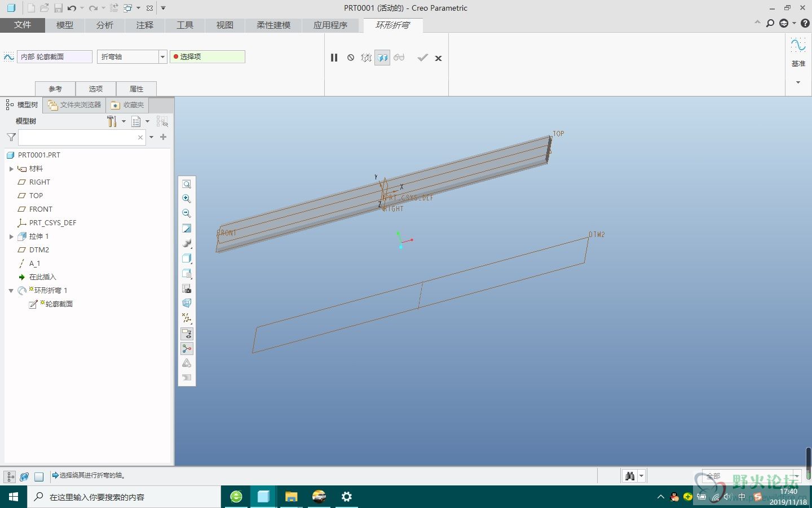The width and height of the screenshot is (812, 508).
Task: Open the Windows Start button
Action: point(14,497)
